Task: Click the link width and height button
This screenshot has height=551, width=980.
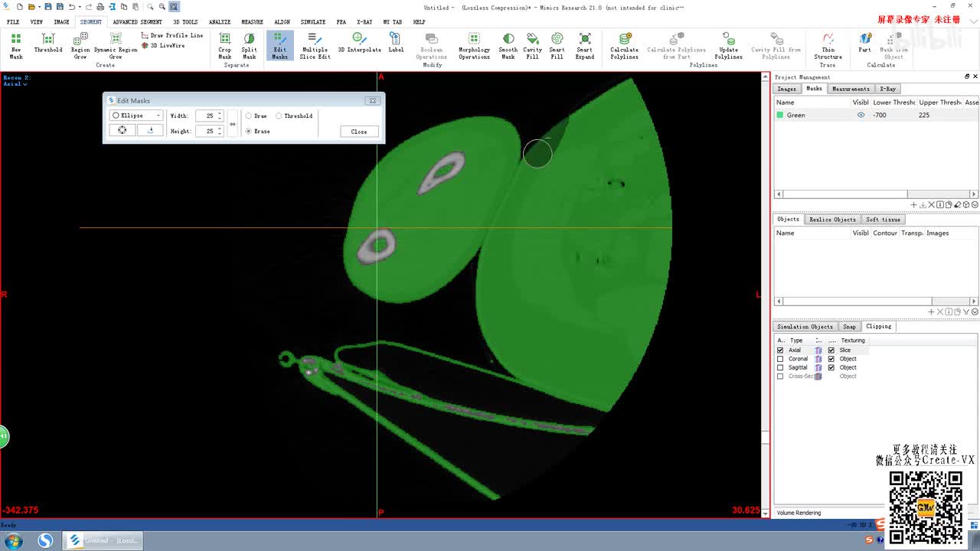Action: [233, 124]
